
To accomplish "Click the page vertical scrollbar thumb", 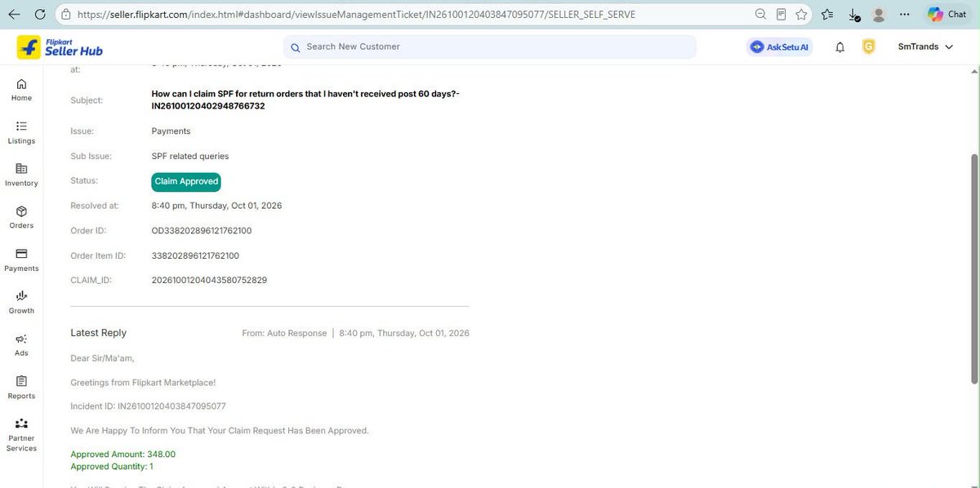I will click(974, 269).
